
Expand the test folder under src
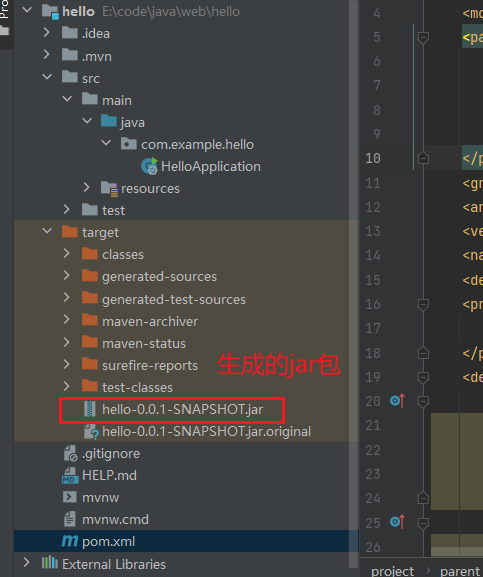point(67,209)
